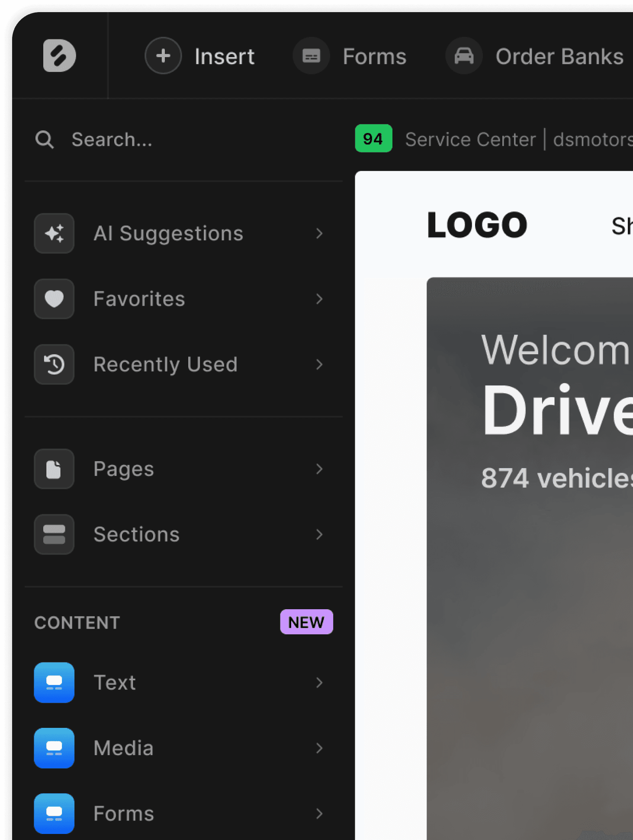This screenshot has height=840, width=633.
Task: Click the LOGO in page preview
Action: pos(477,225)
